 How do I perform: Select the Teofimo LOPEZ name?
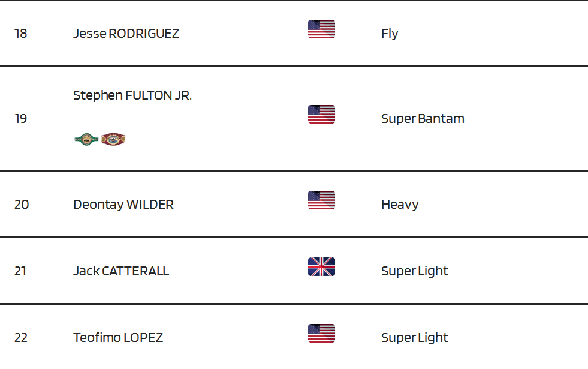[118, 337]
